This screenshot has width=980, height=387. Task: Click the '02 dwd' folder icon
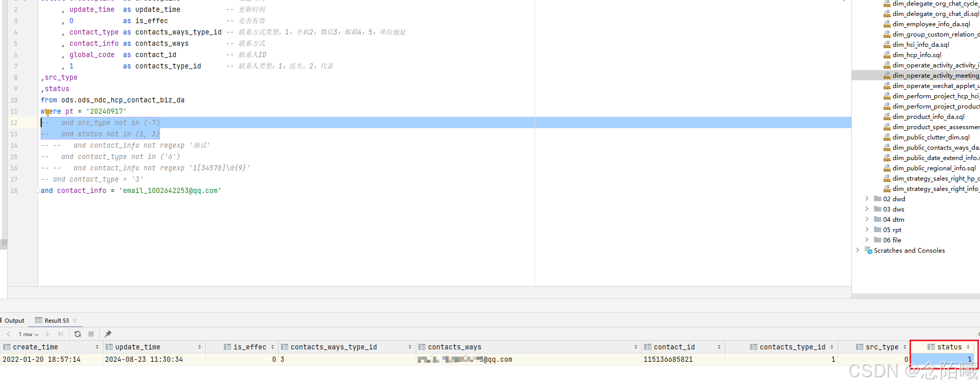pyautogui.click(x=878, y=199)
